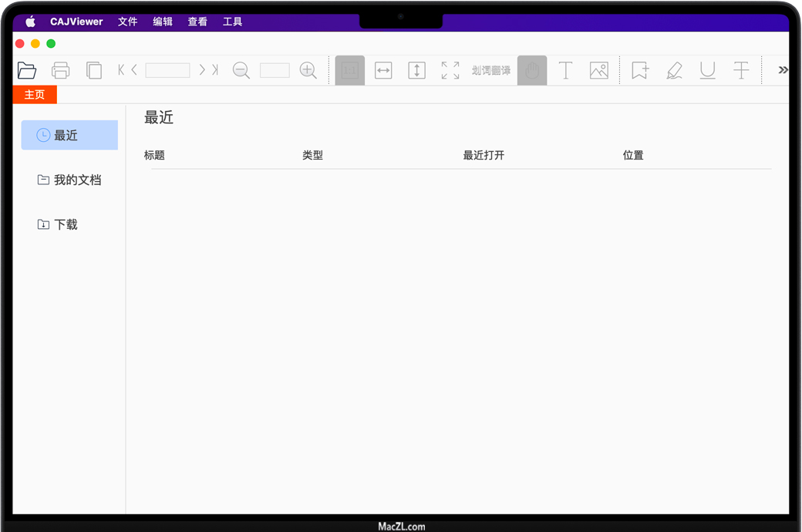Switch to the 主页 tab
Image resolution: width=802 pixels, height=532 pixels.
(x=34, y=95)
